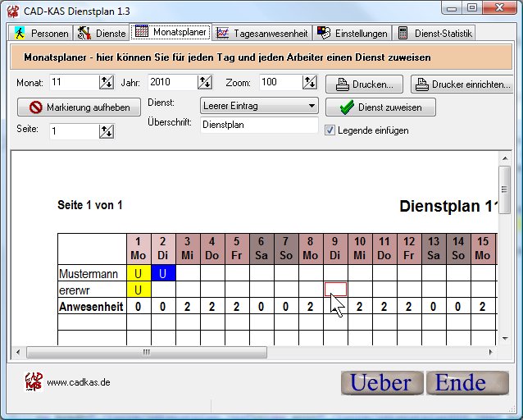Click the Seite spinner arrows
The width and height of the screenshot is (523, 420).
[x=107, y=131]
